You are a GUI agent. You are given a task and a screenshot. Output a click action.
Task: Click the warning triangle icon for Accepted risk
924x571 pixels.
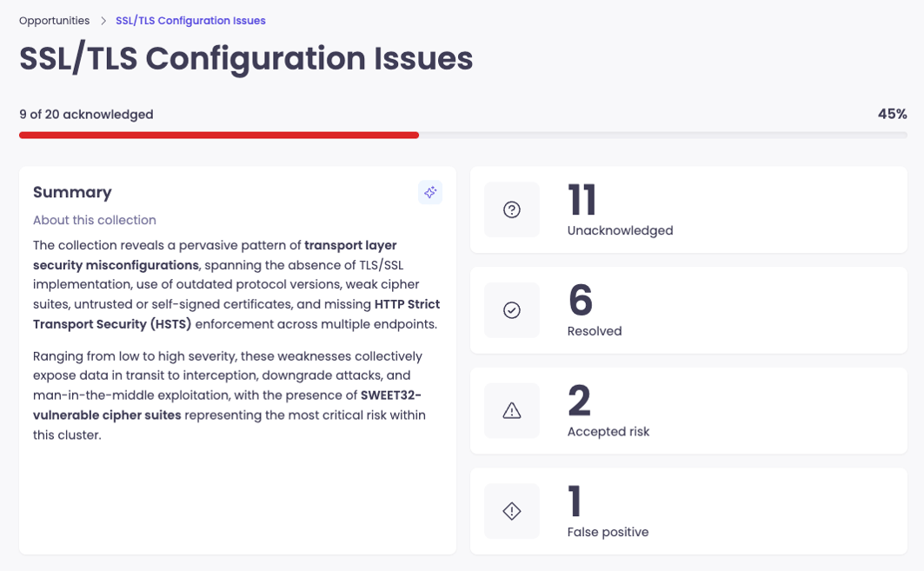point(511,410)
